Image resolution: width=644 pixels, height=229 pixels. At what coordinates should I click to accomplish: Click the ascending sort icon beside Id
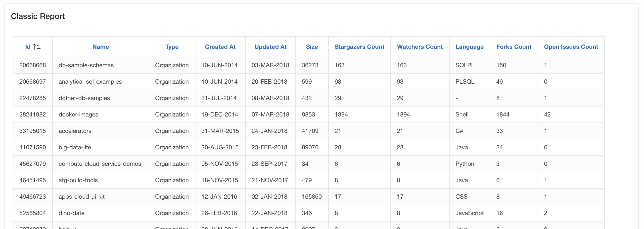[37, 47]
